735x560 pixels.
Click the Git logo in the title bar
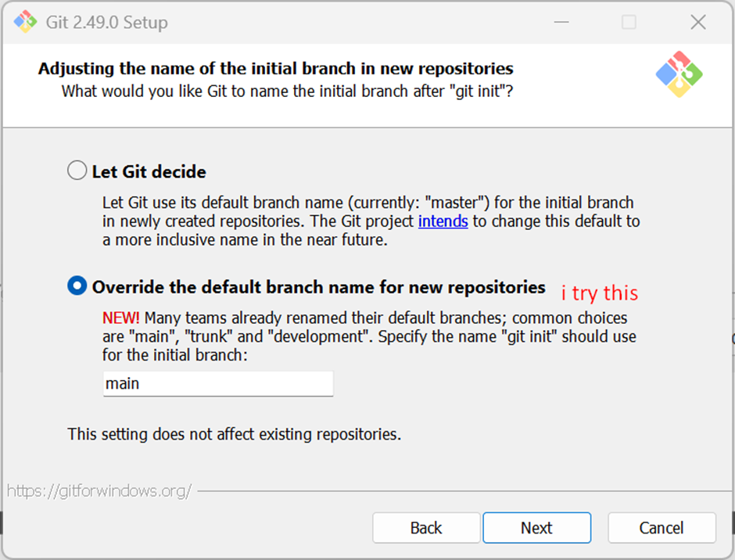click(25, 22)
